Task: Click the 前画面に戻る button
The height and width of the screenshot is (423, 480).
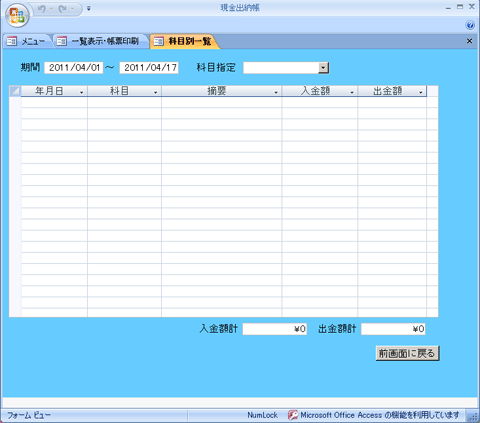Action: pyautogui.click(x=407, y=353)
